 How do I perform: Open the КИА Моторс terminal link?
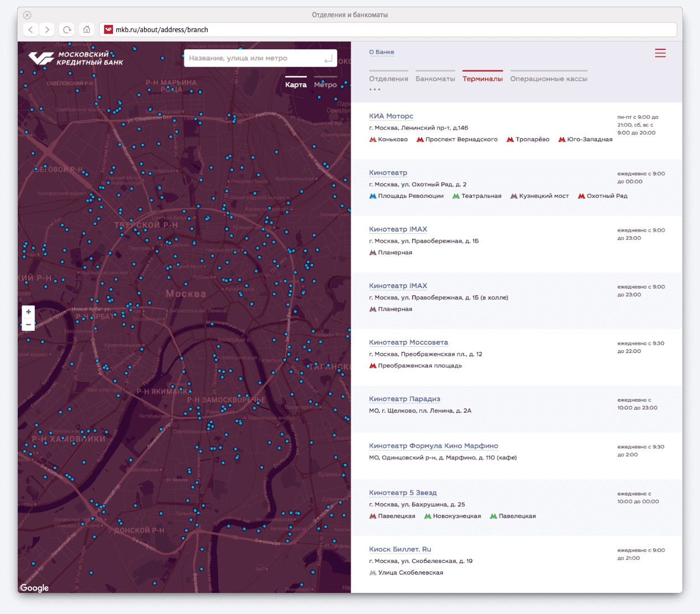391,116
